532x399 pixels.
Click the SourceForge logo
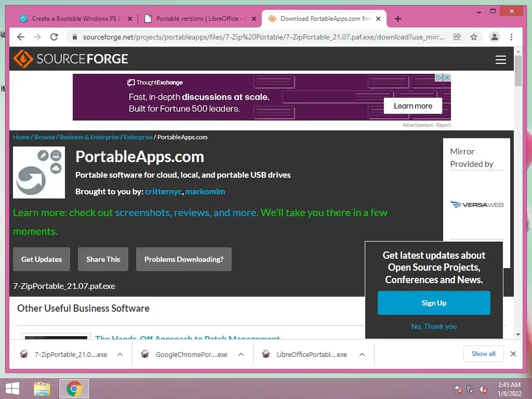(71, 59)
